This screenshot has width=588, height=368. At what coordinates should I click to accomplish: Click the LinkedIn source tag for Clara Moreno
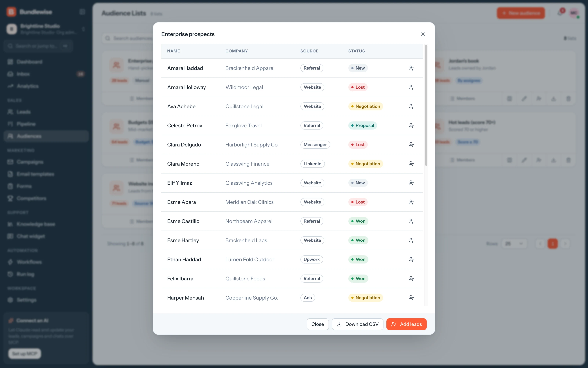(x=312, y=164)
